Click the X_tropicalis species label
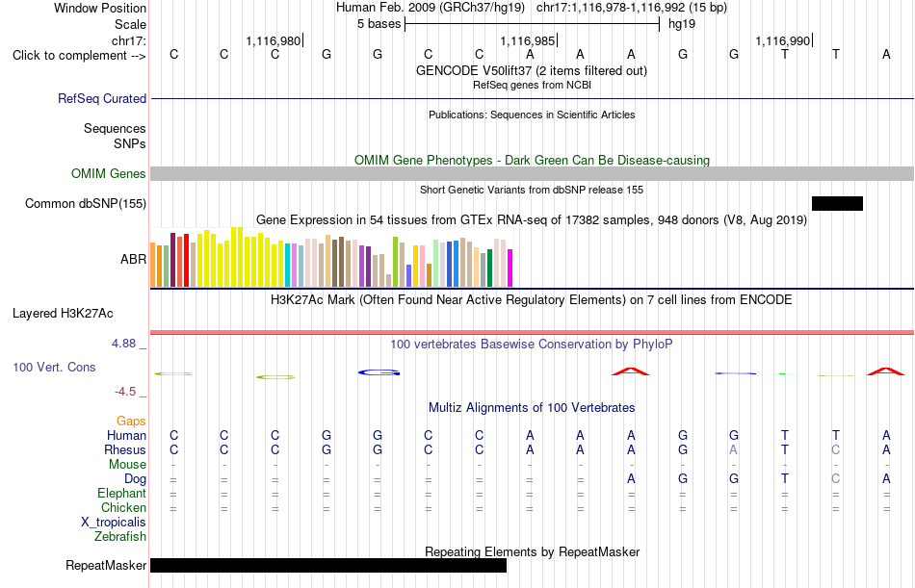 point(114,523)
